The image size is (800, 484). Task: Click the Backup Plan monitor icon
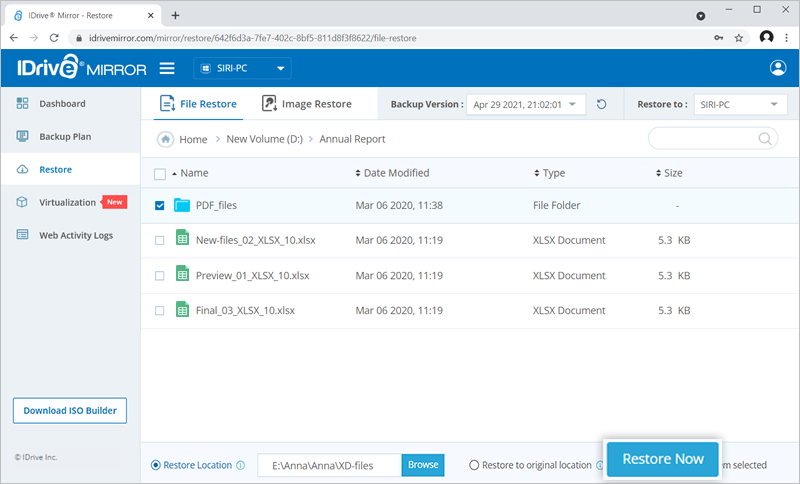click(22, 136)
